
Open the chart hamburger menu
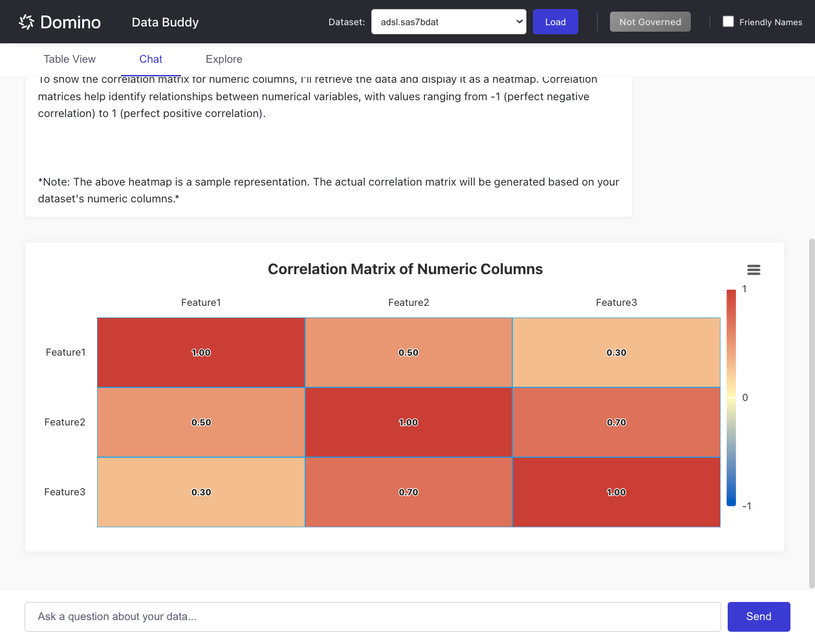point(754,269)
